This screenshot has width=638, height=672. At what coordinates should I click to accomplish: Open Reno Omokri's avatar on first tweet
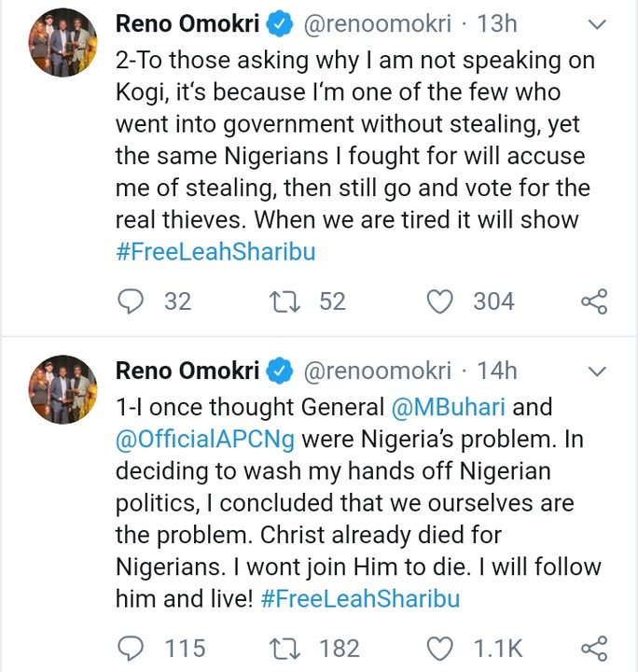pyautogui.click(x=65, y=43)
